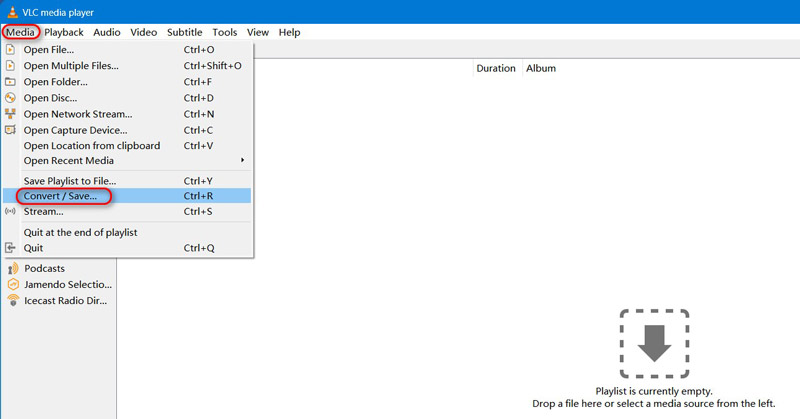Open Jamendo Selections in sidebar
800x419 pixels.
(x=68, y=284)
